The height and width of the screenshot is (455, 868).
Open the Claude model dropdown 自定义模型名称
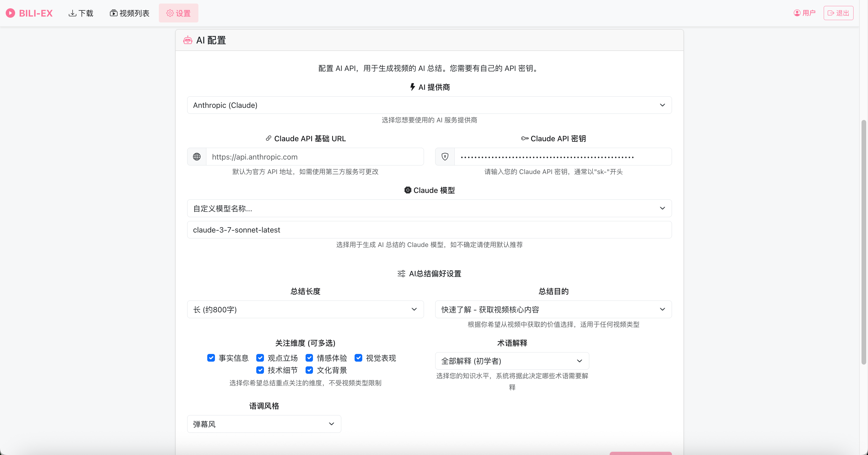429,209
